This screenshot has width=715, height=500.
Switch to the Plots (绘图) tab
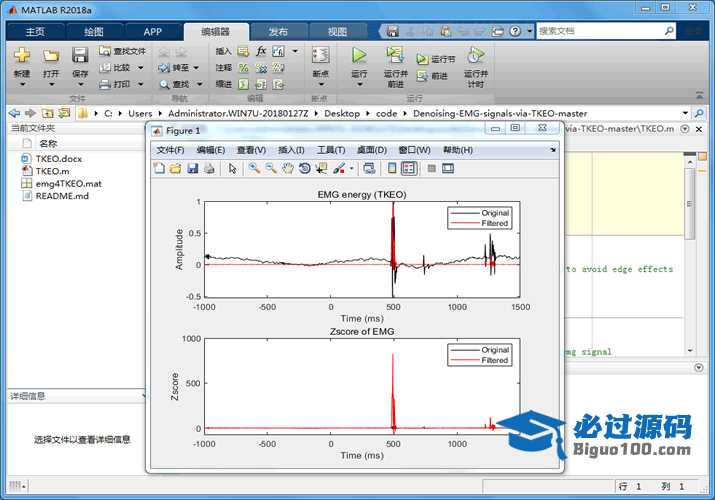pos(94,32)
